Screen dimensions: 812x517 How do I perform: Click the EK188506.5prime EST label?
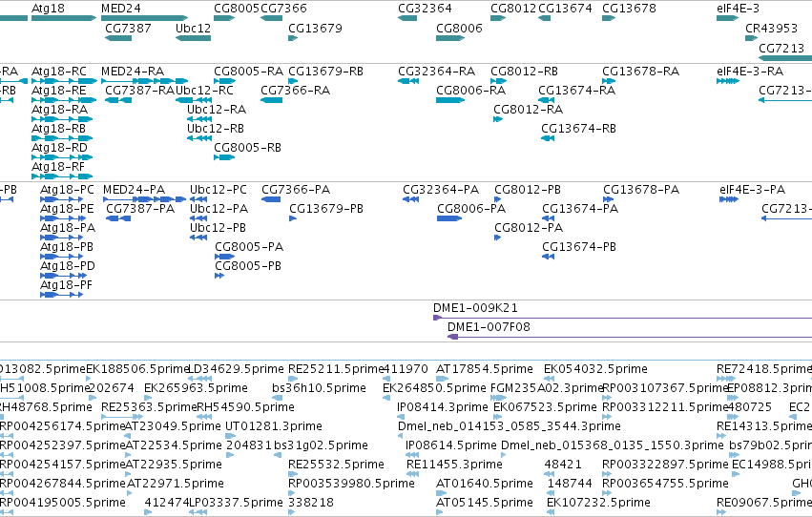pos(138,369)
